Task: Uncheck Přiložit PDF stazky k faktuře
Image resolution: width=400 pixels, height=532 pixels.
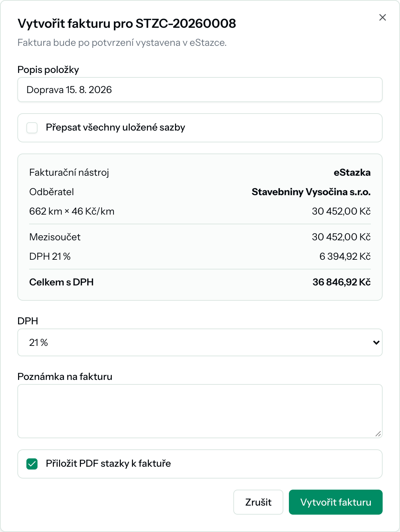Action: (32, 464)
